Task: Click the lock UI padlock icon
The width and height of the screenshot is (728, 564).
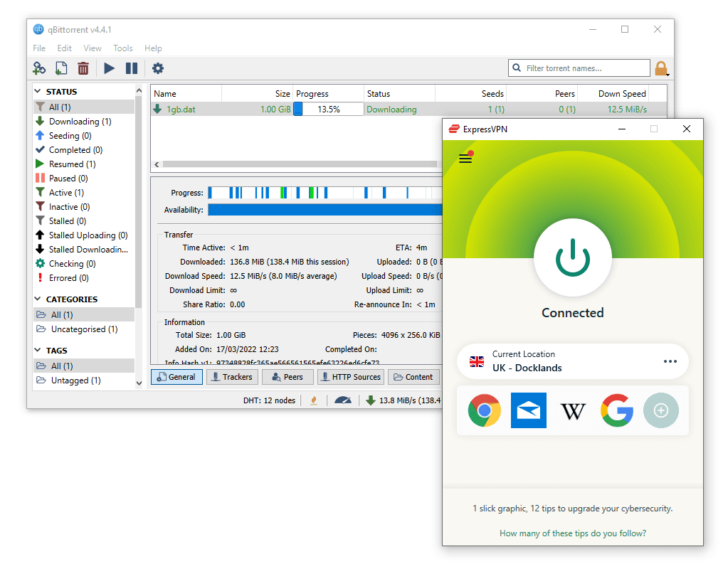Action: 661,68
